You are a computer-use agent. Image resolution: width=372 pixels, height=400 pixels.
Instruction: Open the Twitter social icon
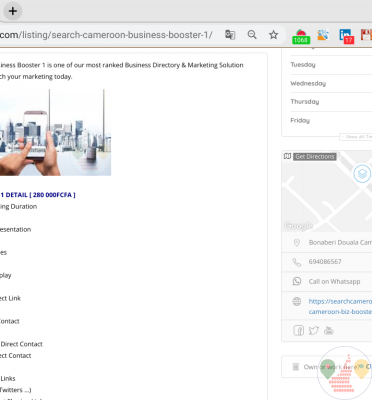[314, 330]
